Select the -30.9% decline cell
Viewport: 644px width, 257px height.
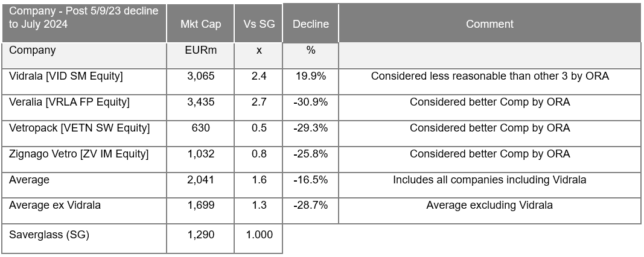(x=311, y=102)
